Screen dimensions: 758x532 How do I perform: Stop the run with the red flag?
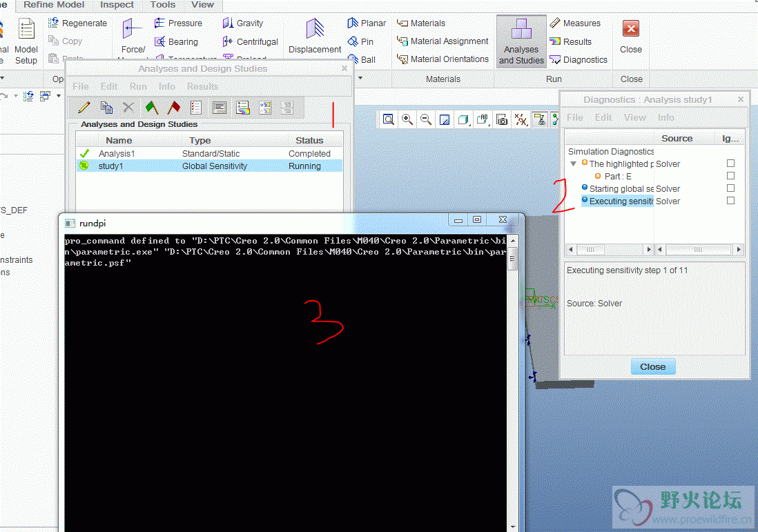pos(173,107)
